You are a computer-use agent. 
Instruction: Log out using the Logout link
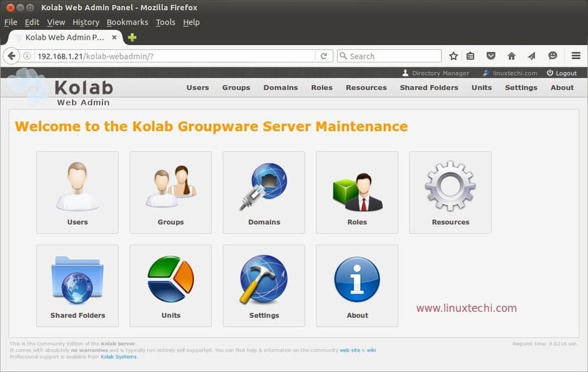[562, 73]
